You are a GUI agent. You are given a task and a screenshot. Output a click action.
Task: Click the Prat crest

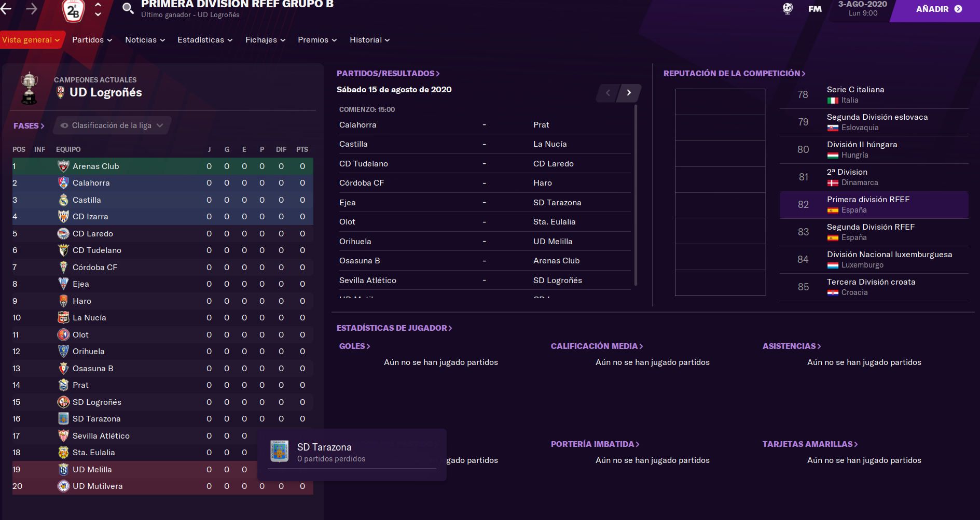(63, 385)
